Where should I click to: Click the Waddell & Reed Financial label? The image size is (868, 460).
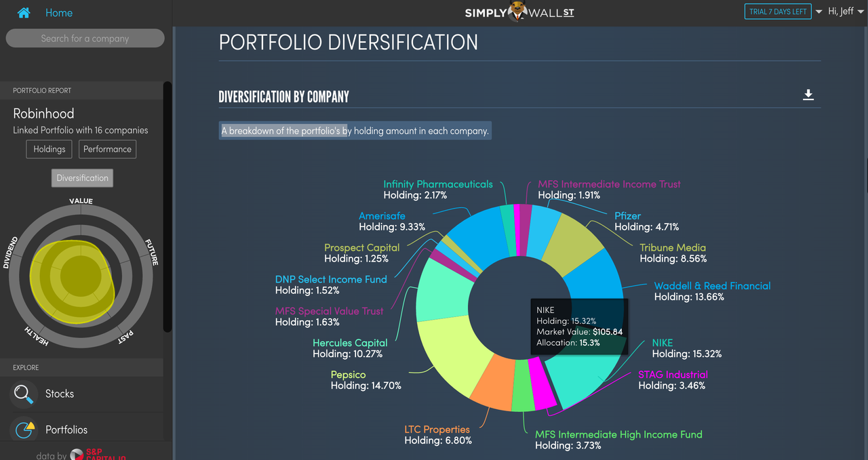tap(712, 286)
